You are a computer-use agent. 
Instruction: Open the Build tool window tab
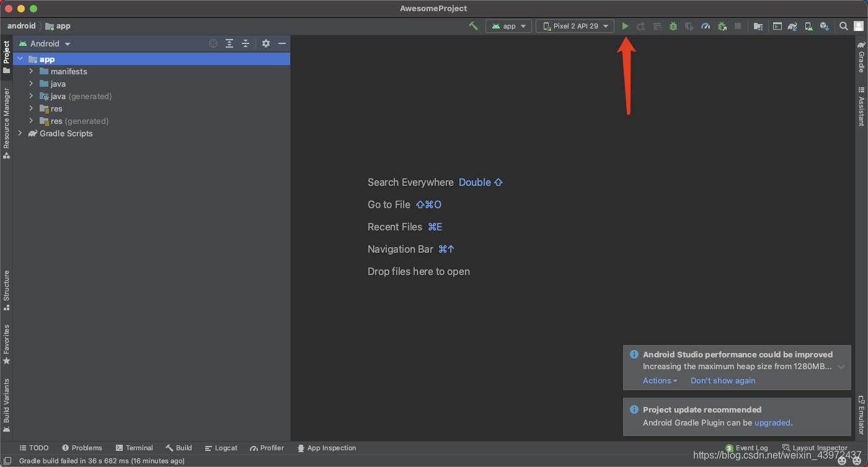(x=179, y=448)
